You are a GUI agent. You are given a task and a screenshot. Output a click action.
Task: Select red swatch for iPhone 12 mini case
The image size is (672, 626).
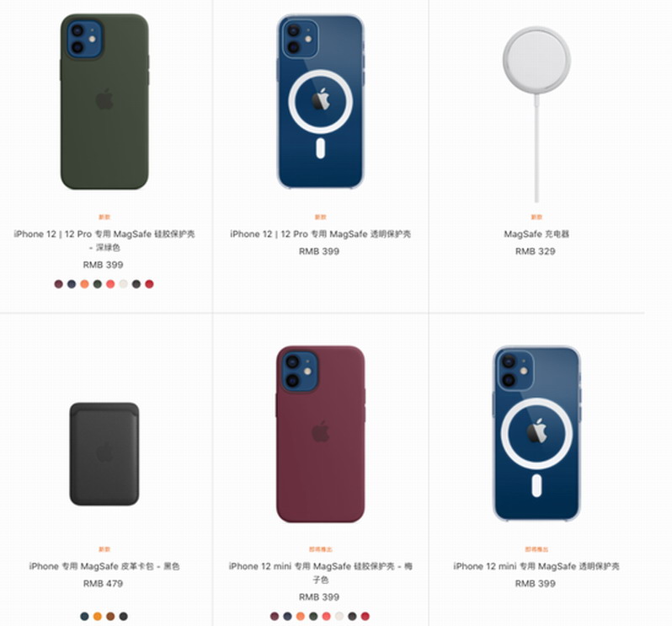point(365,616)
